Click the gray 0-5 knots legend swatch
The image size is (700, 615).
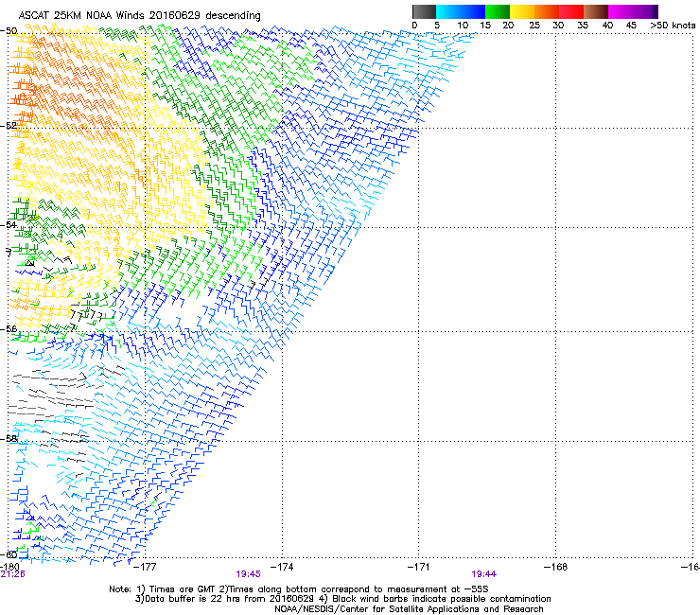click(424, 11)
